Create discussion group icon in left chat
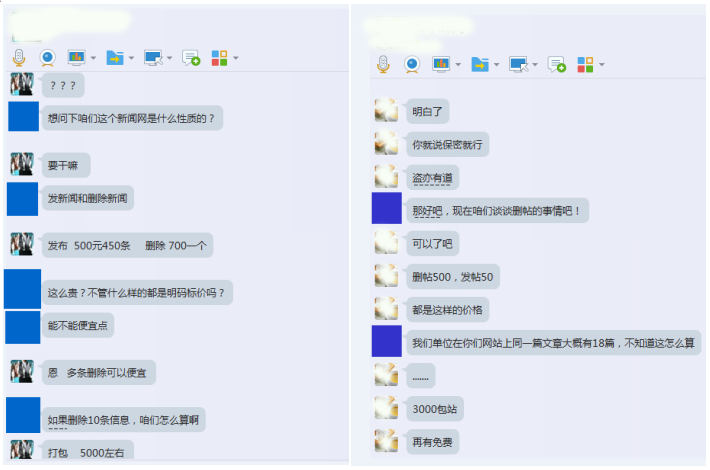This screenshot has width=710, height=470. (191, 58)
